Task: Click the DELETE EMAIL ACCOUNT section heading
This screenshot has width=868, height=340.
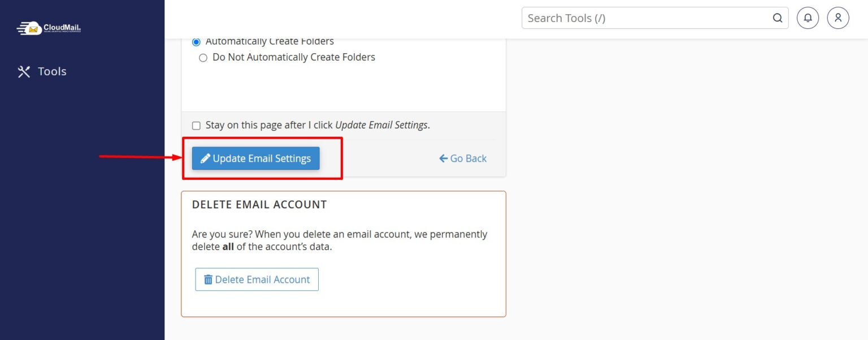Action: click(259, 205)
